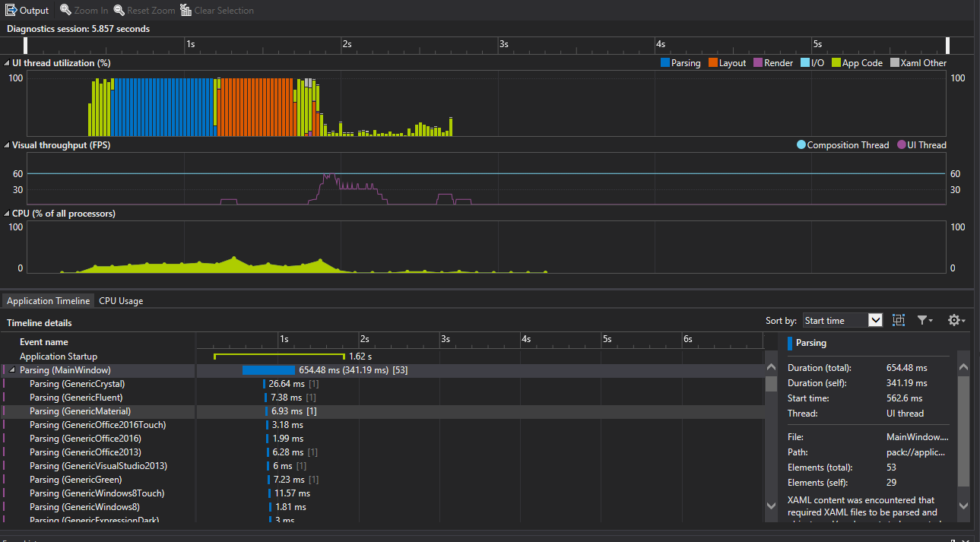Click the Reset Zoom icon
This screenshot has width=980, height=542.
pyautogui.click(x=119, y=11)
